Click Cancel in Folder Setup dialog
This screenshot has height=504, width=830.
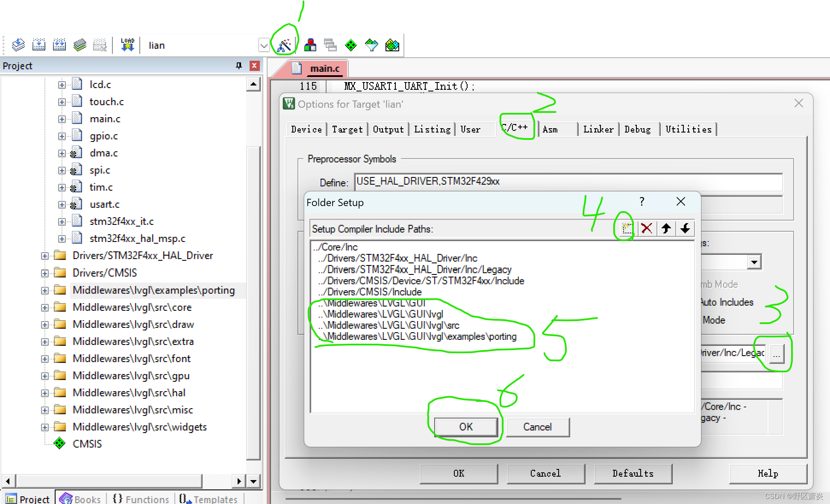click(x=537, y=427)
